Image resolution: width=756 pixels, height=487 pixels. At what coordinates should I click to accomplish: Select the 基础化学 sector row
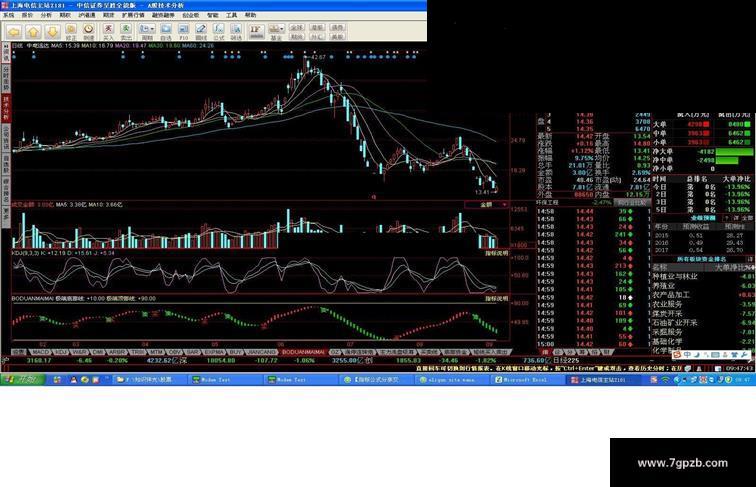[x=703, y=341]
